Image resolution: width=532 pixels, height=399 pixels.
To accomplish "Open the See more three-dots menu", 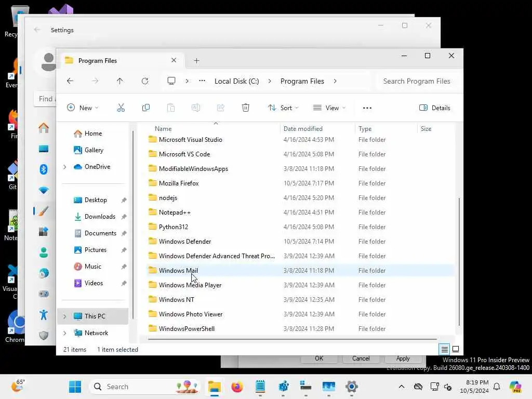I will [x=367, y=108].
